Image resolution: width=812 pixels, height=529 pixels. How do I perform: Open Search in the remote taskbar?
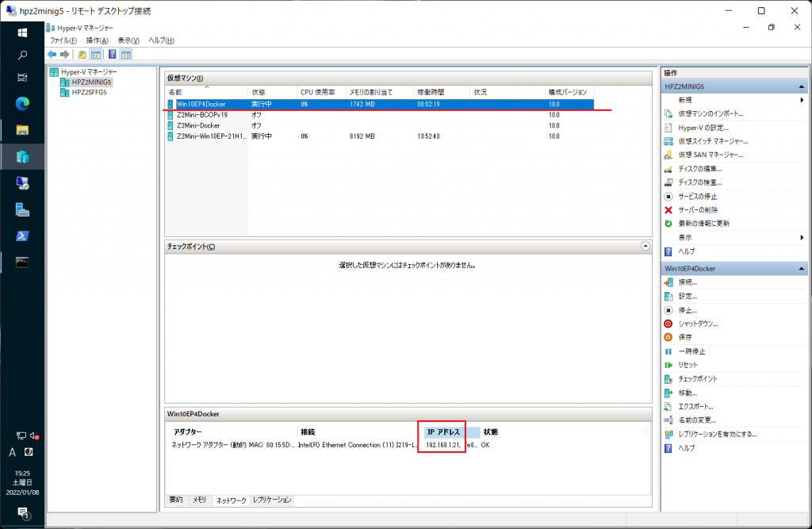point(22,55)
